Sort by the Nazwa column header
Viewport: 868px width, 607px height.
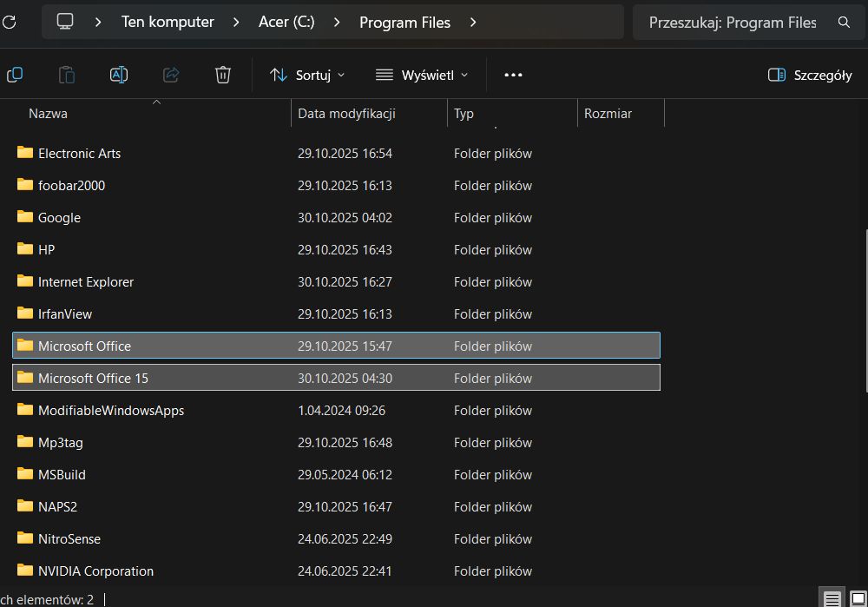click(49, 114)
